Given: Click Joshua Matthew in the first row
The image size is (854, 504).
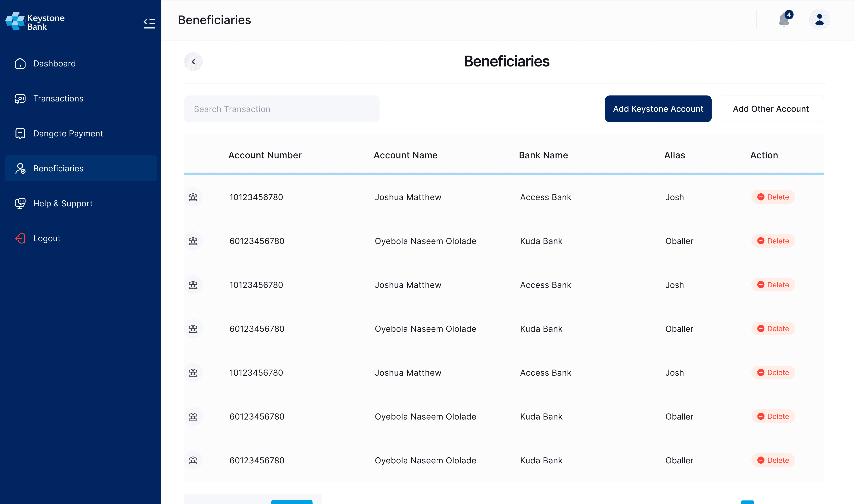Looking at the screenshot, I should tap(408, 197).
